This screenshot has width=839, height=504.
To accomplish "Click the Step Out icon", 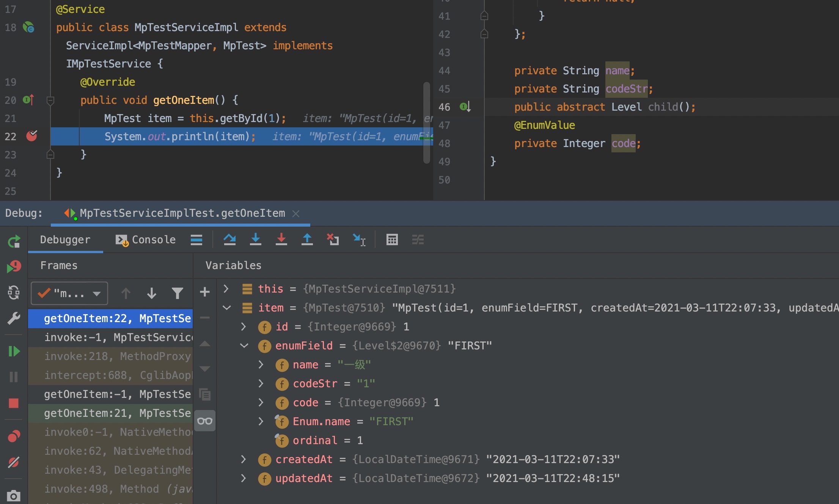I will click(x=307, y=239).
